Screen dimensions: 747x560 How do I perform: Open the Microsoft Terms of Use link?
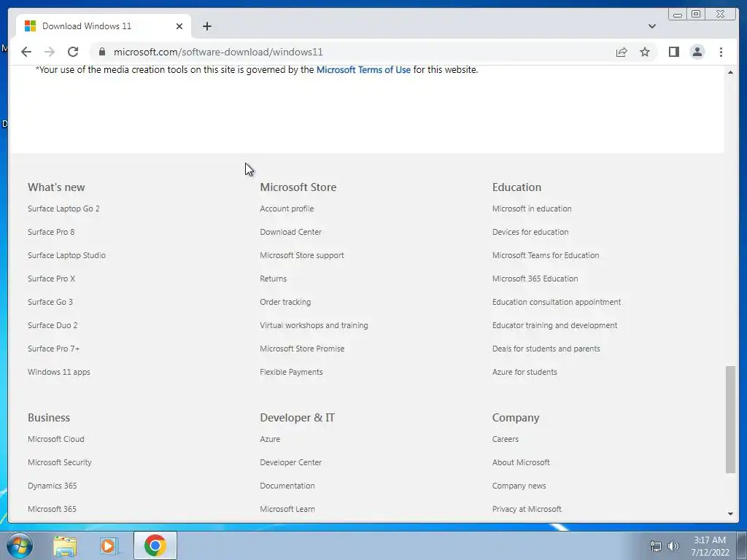(363, 69)
